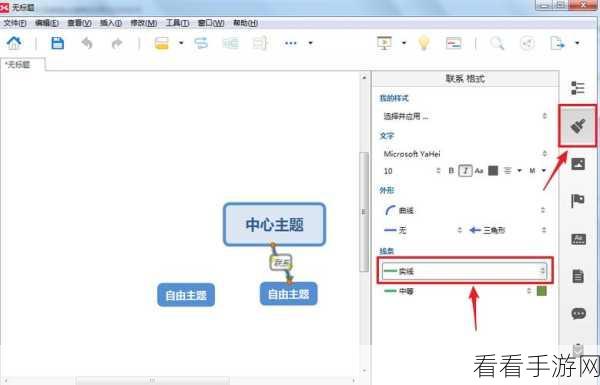
Task: Open the topic insert dropdown arrow
Action: tap(181, 43)
